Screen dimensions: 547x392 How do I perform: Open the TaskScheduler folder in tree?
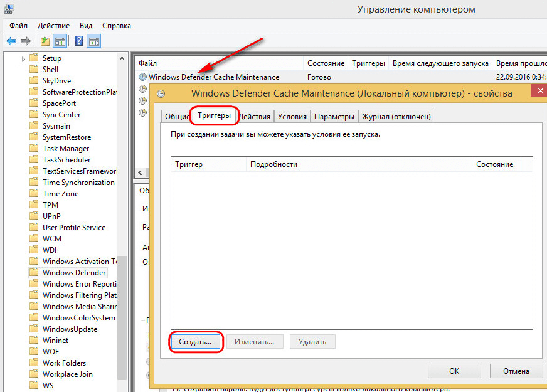pos(66,160)
